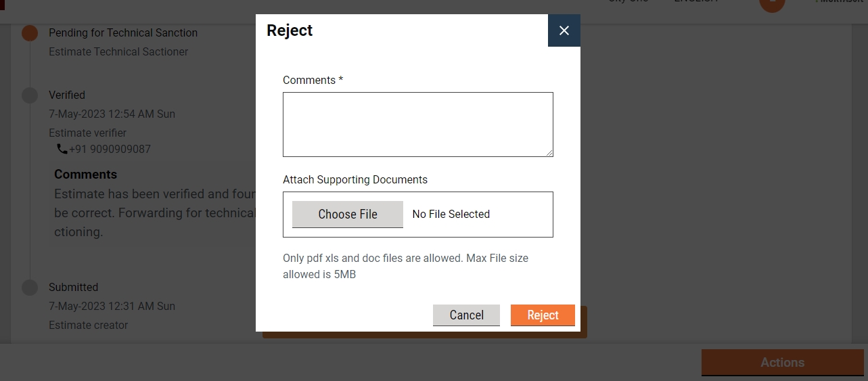The width and height of the screenshot is (868, 381).
Task: Click the 'Reject' dialog title
Action: tap(290, 30)
